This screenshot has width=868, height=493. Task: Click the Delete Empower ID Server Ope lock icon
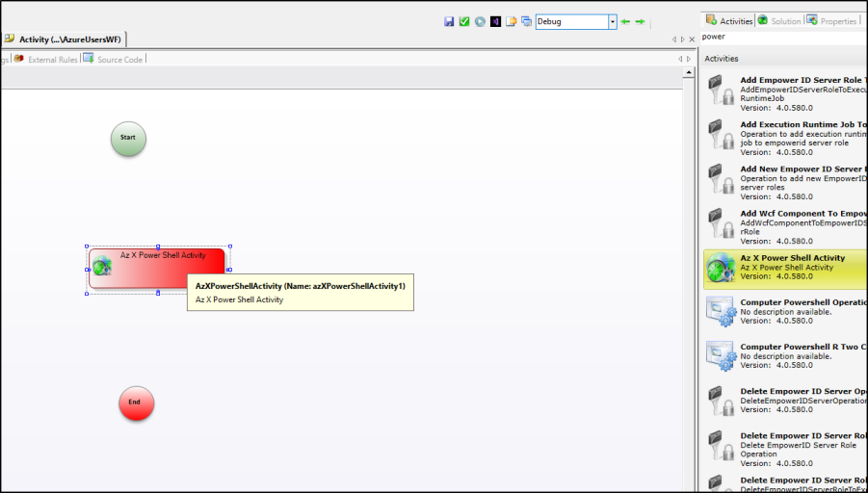point(721,402)
